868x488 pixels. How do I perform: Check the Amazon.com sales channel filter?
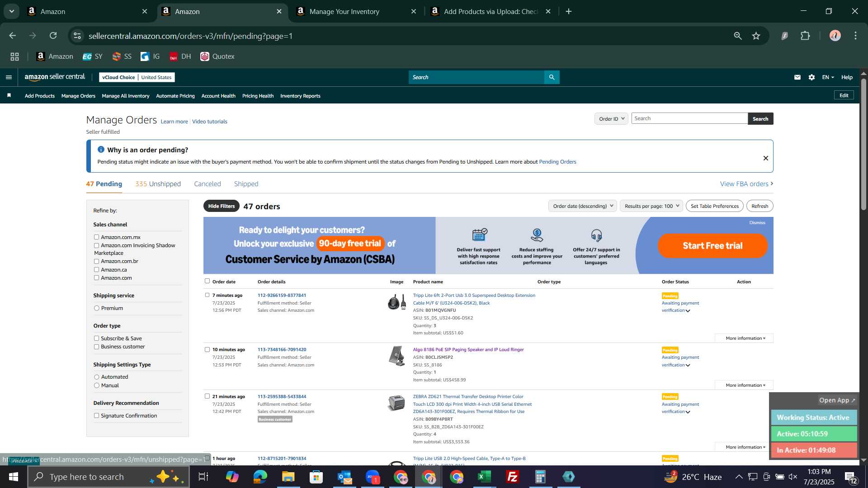pos(96,278)
